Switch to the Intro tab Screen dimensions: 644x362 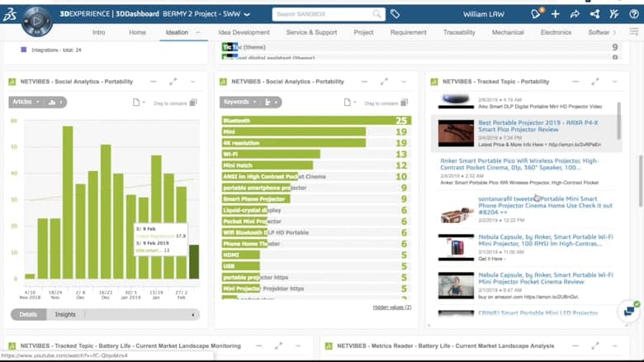click(x=98, y=32)
